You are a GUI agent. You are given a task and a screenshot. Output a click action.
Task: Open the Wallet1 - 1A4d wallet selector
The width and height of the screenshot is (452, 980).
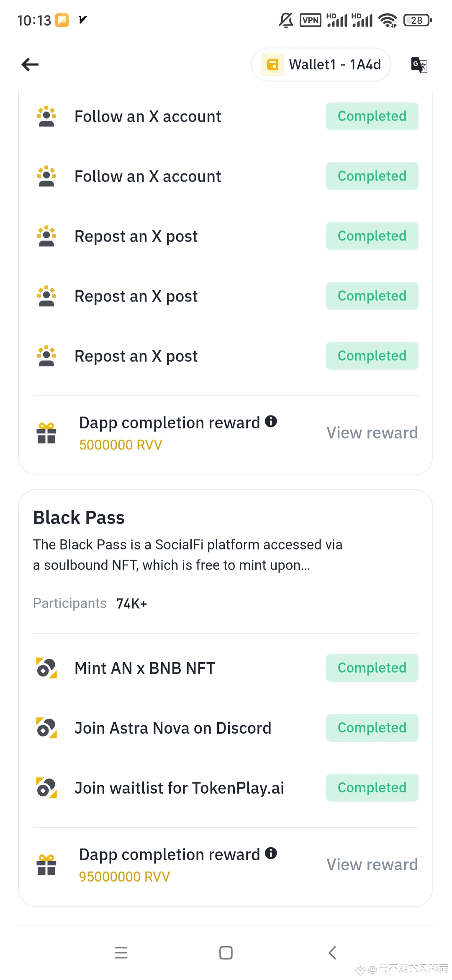coord(321,64)
